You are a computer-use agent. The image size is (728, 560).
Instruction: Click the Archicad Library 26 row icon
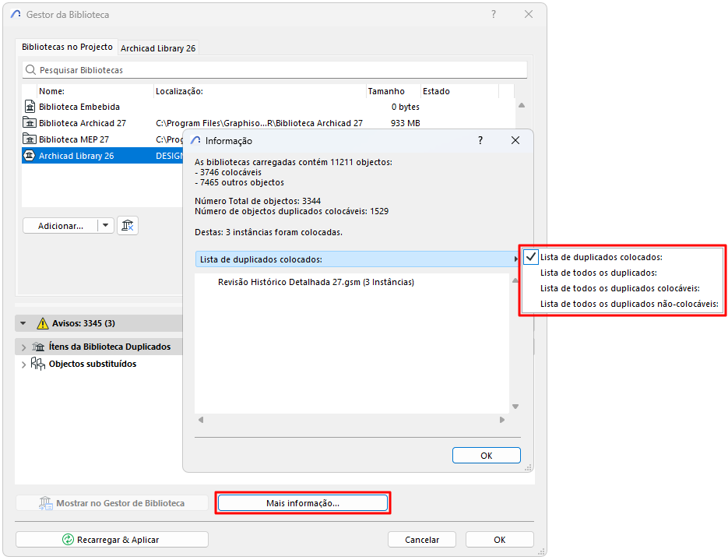point(30,156)
